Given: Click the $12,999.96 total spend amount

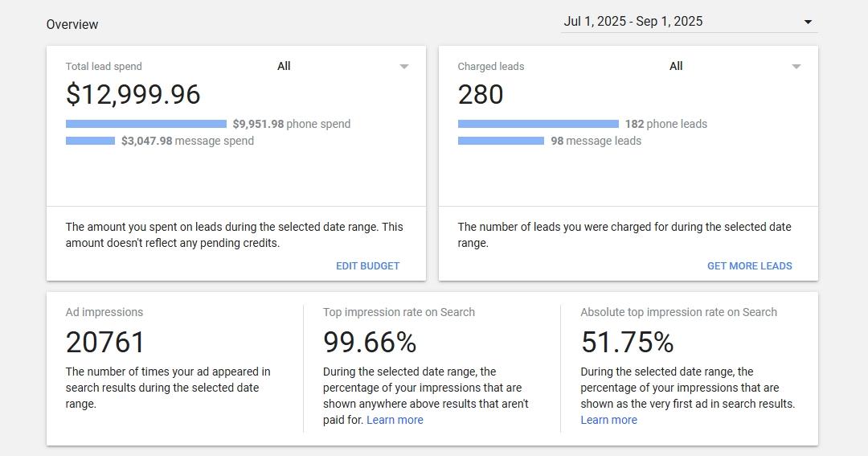Looking at the screenshot, I should (x=133, y=95).
